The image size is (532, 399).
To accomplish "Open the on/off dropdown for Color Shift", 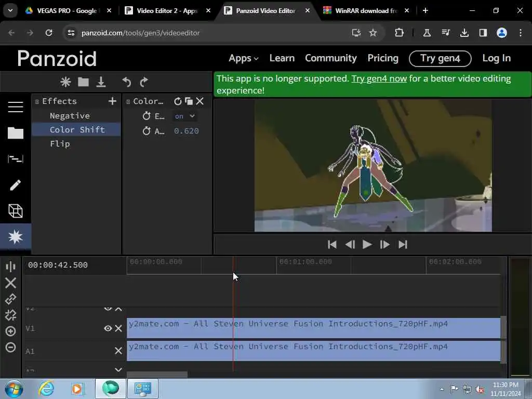I will 185,116.
